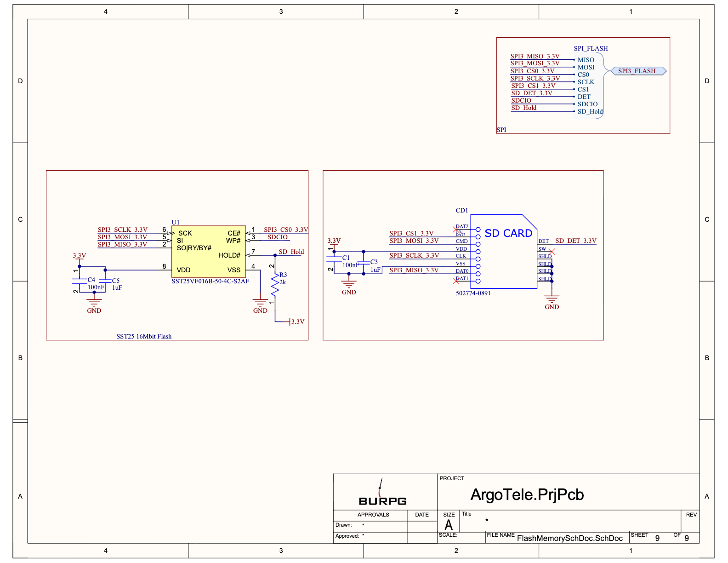This screenshot has width=728, height=563.
Task: Click the CD1 designator text
Action: click(462, 210)
